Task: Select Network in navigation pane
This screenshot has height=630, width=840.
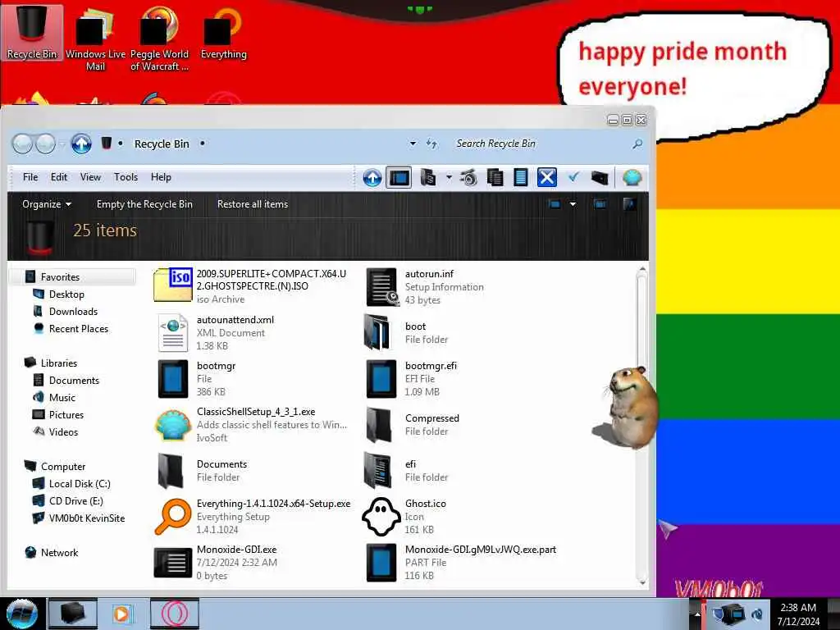Action: point(59,552)
